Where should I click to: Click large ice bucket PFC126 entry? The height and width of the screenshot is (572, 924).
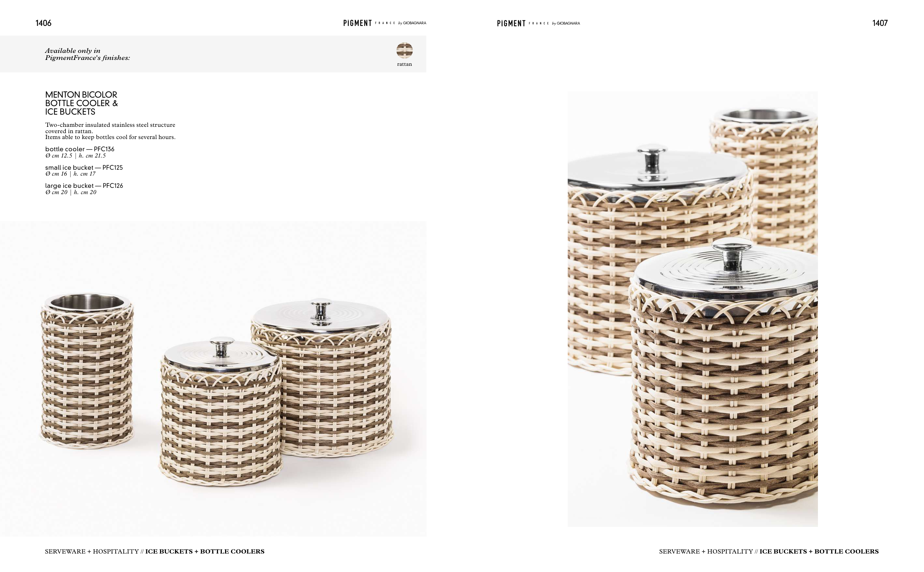tap(84, 189)
